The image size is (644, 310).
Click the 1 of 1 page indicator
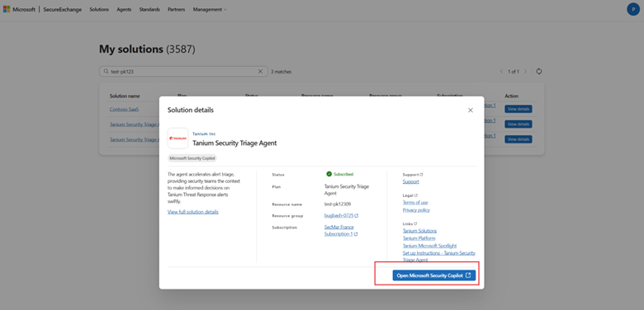pos(514,72)
